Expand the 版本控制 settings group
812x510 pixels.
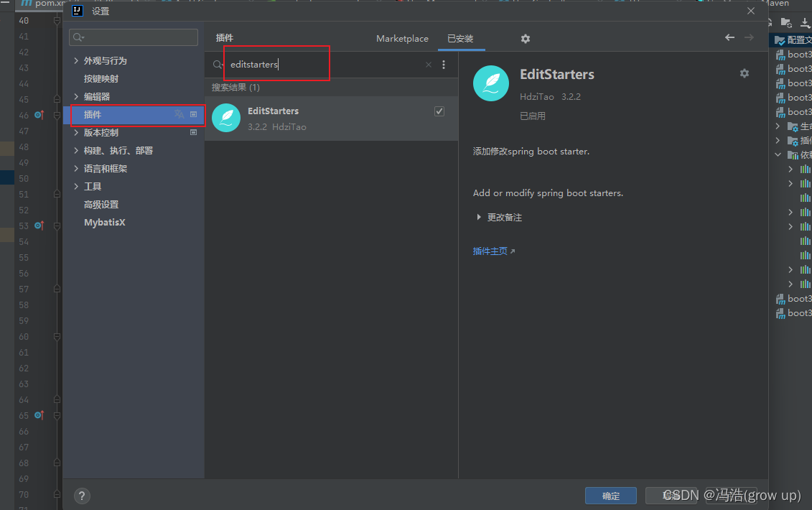click(x=76, y=133)
